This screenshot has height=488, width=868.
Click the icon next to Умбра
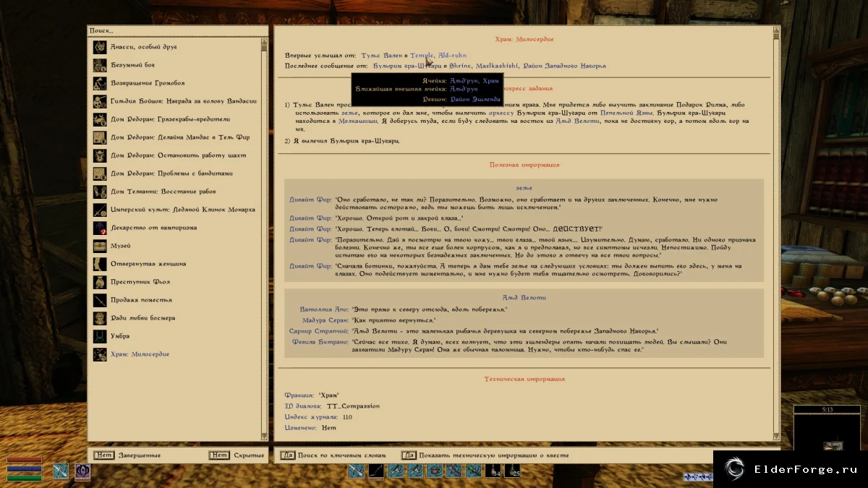100,336
